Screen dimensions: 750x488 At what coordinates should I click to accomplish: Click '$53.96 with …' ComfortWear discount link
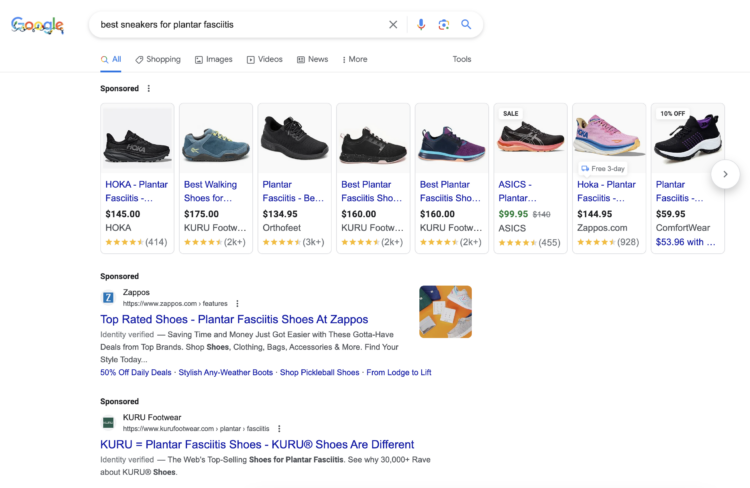(685, 242)
